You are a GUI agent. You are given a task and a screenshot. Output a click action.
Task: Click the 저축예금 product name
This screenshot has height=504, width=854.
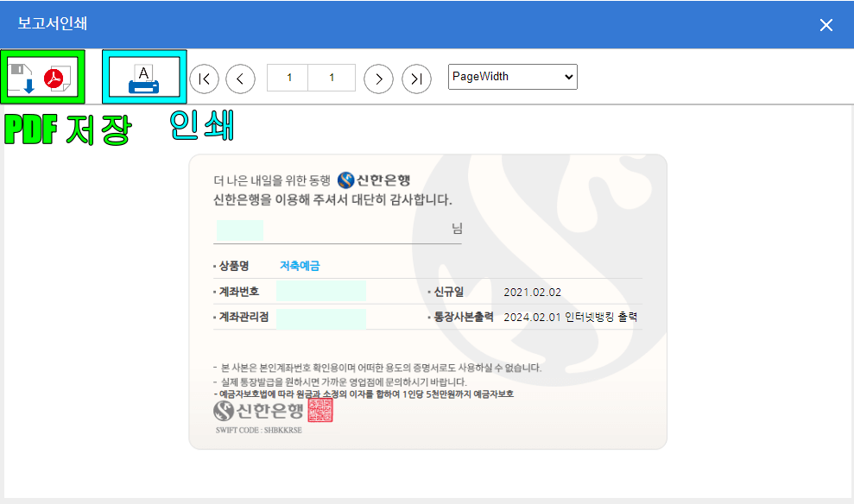coord(300,266)
